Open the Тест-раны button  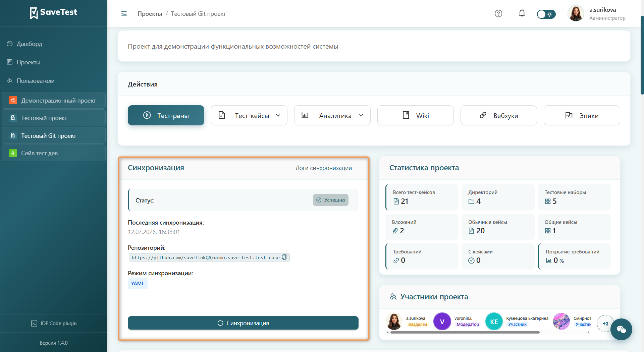pos(166,115)
